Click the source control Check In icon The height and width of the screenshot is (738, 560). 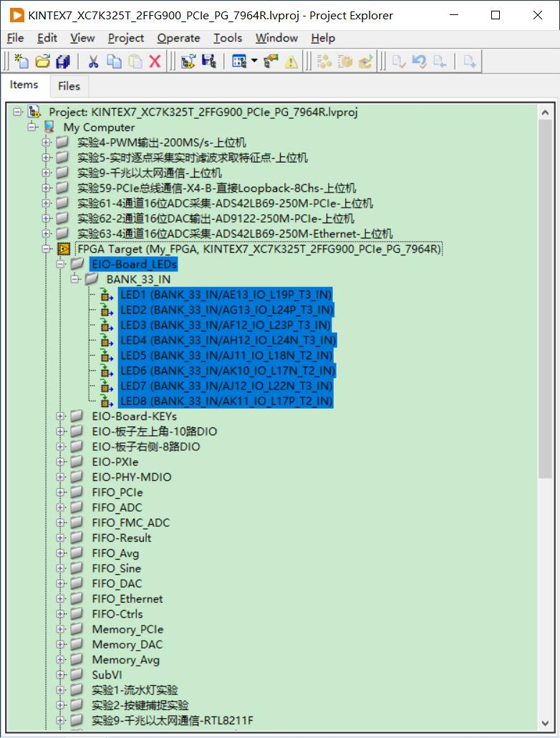(399, 61)
